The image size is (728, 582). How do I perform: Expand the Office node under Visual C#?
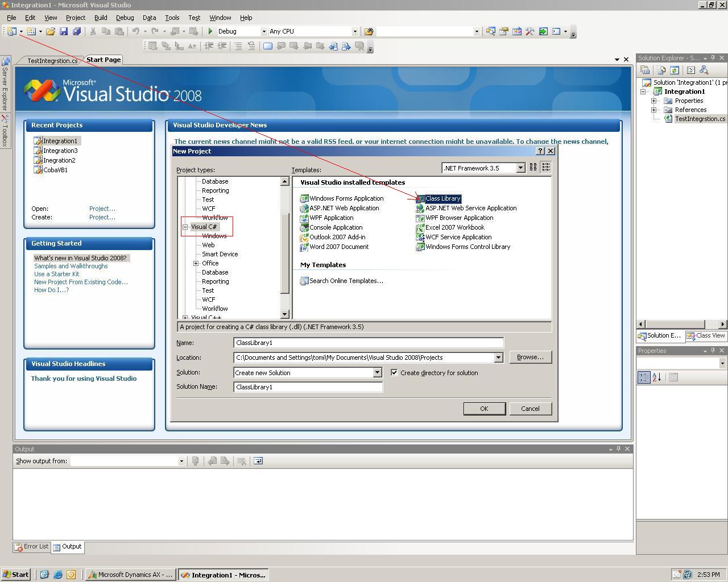point(196,263)
